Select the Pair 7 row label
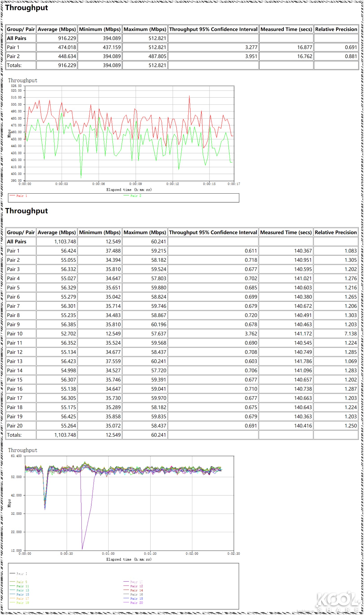 (x=13, y=306)
